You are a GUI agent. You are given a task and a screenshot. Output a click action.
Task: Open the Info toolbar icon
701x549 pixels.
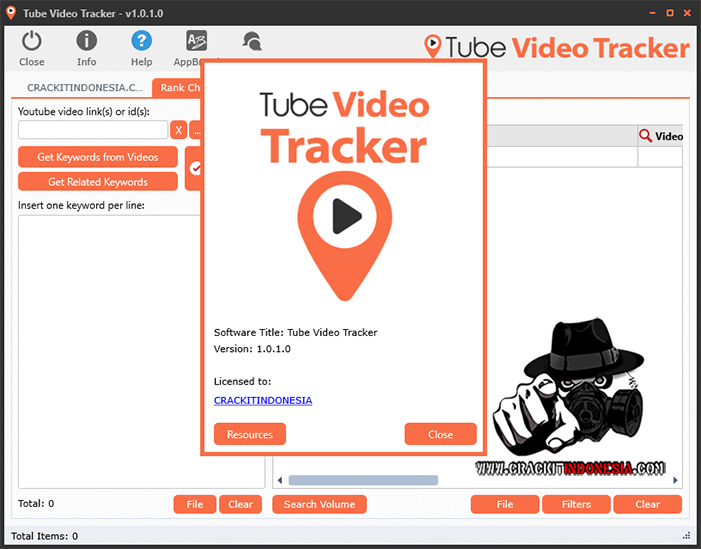tap(87, 47)
